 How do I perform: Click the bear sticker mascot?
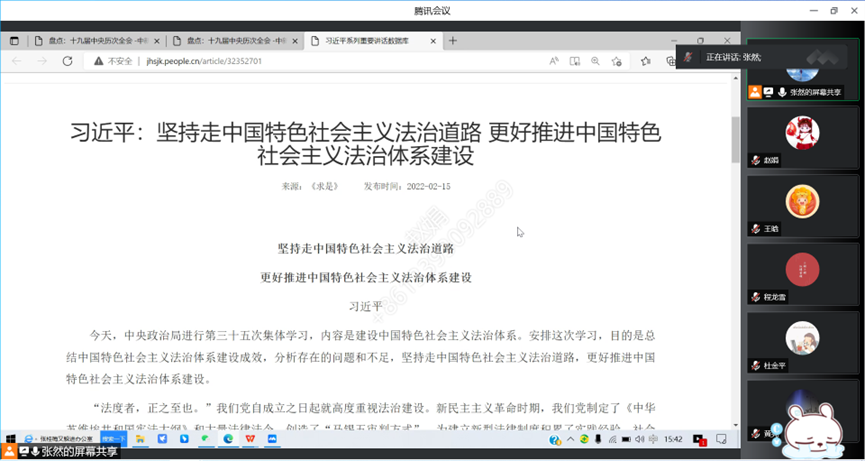tap(816, 432)
